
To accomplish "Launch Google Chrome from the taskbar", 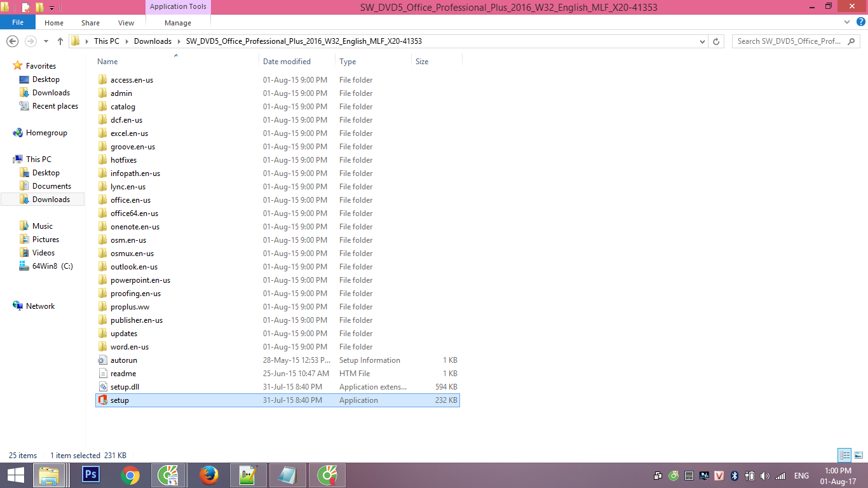I will (x=130, y=475).
